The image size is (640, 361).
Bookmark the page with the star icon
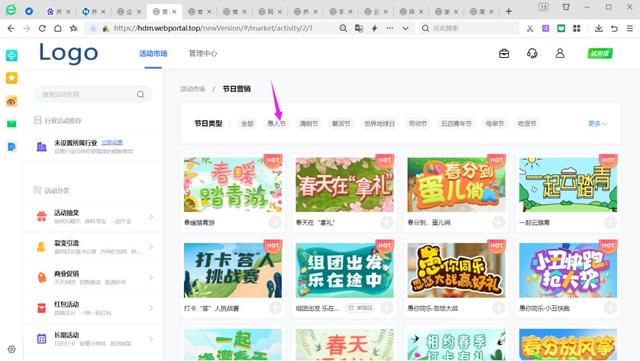point(73,28)
